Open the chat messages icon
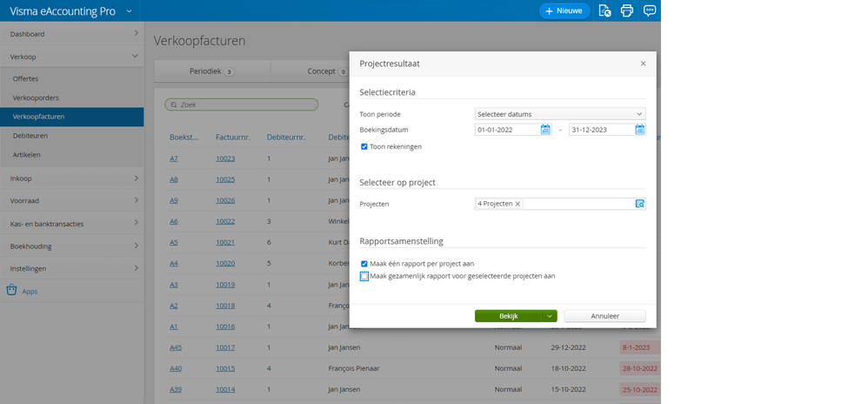The width and height of the screenshot is (868, 404). 650,10
